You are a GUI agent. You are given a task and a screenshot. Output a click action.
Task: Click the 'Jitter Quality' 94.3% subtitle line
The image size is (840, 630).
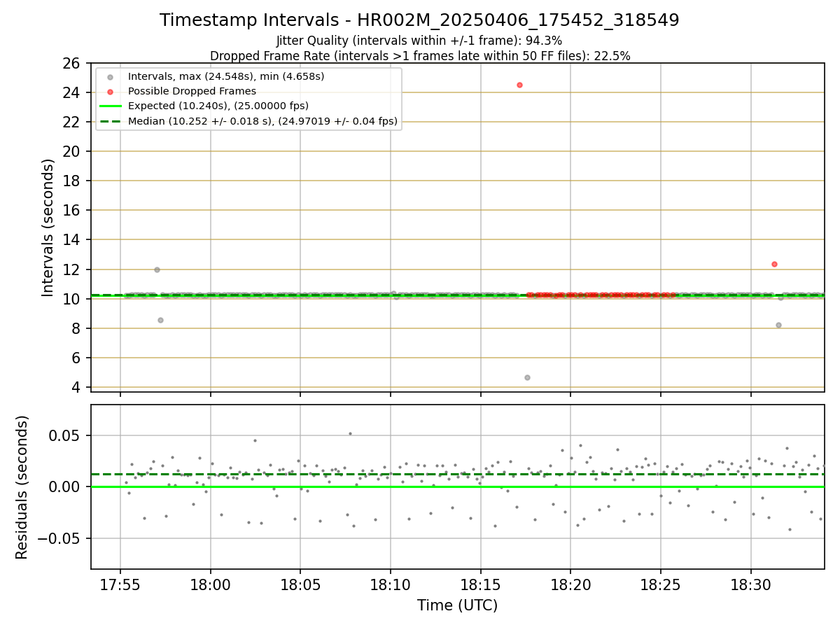coord(419,41)
